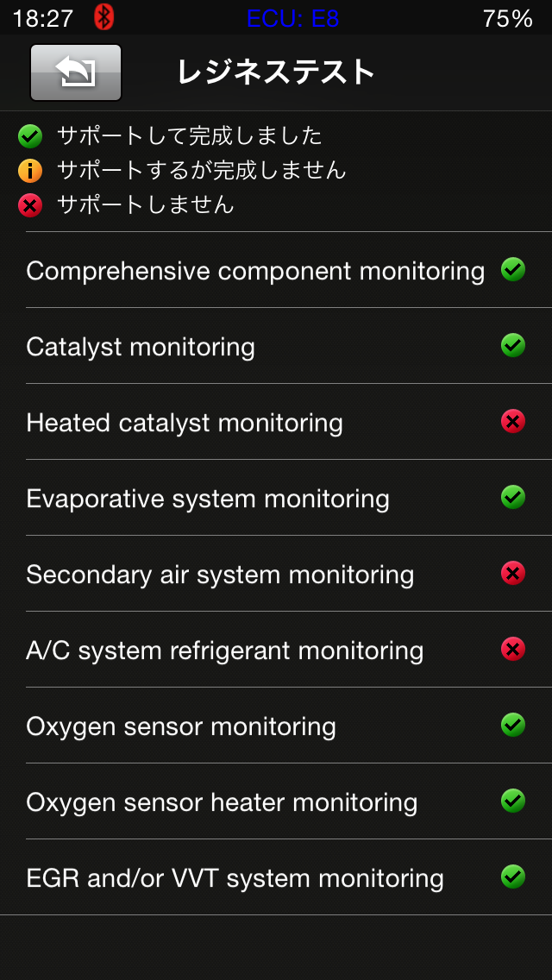
Task: Click green check for Oxygen sensor monitoring
Action: (513, 726)
